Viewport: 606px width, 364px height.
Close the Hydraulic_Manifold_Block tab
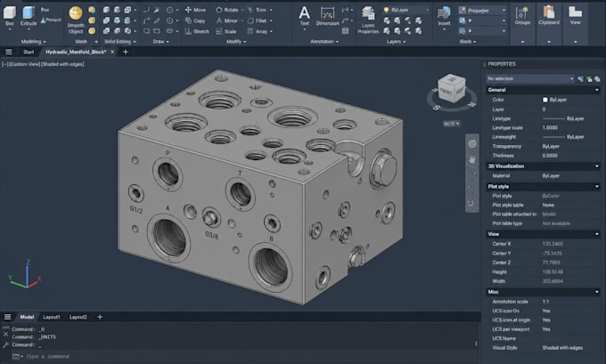[112, 52]
